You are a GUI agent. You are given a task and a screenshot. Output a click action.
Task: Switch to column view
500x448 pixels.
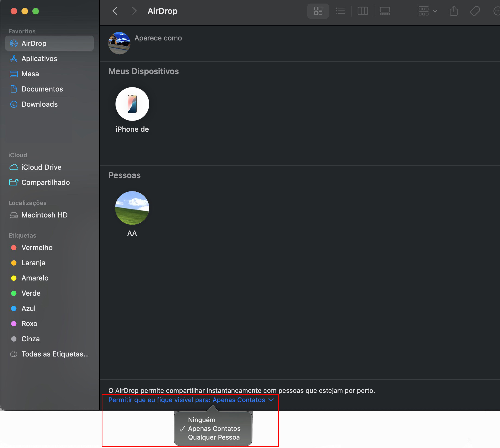tap(362, 11)
